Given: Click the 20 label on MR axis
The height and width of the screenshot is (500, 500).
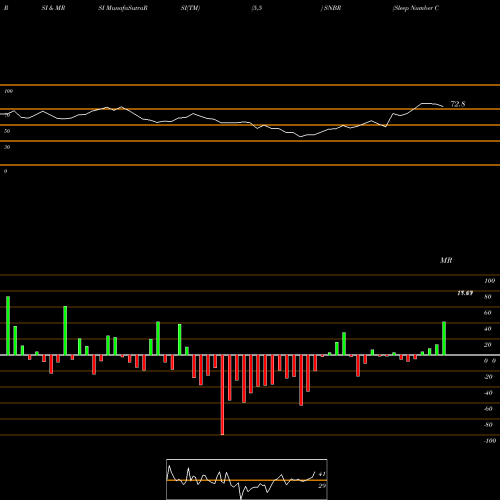Looking at the screenshot, I should point(488,345).
